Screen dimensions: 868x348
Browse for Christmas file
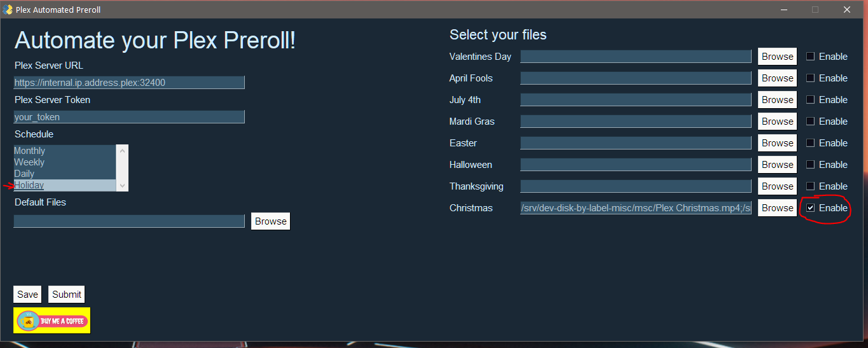pos(777,208)
